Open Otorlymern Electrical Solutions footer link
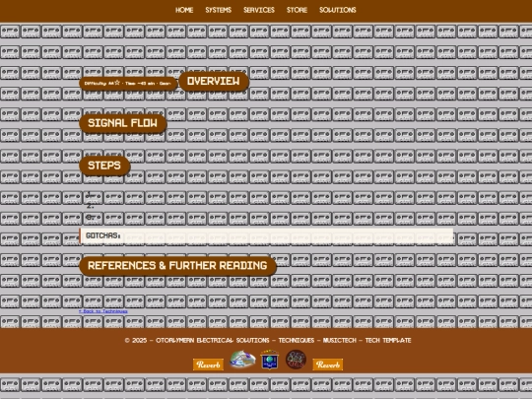This screenshot has width=532, height=399. pos(213,340)
